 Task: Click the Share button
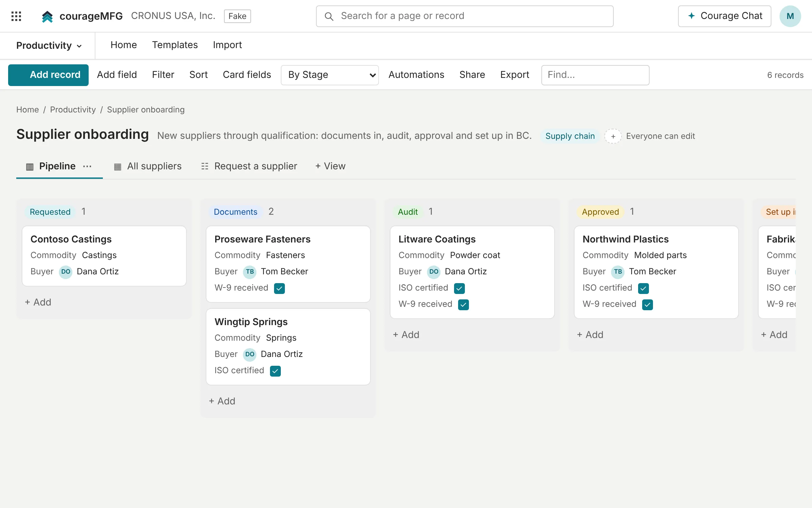[472, 75]
